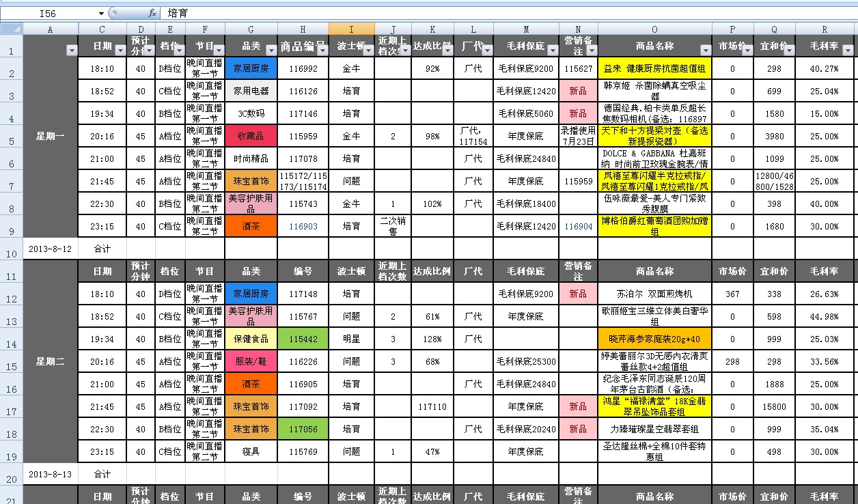
Task: Click the 明星 cell in row 14
Action: [351, 339]
